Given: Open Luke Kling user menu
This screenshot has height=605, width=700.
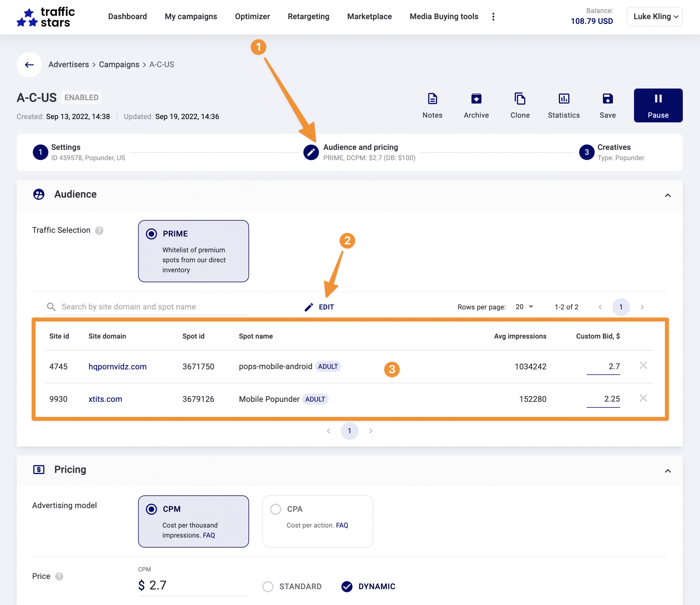Looking at the screenshot, I should click(654, 17).
